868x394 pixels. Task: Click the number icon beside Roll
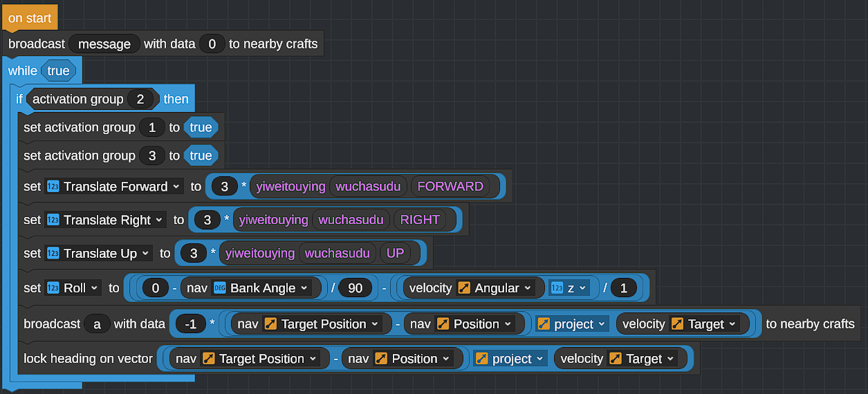(x=53, y=288)
